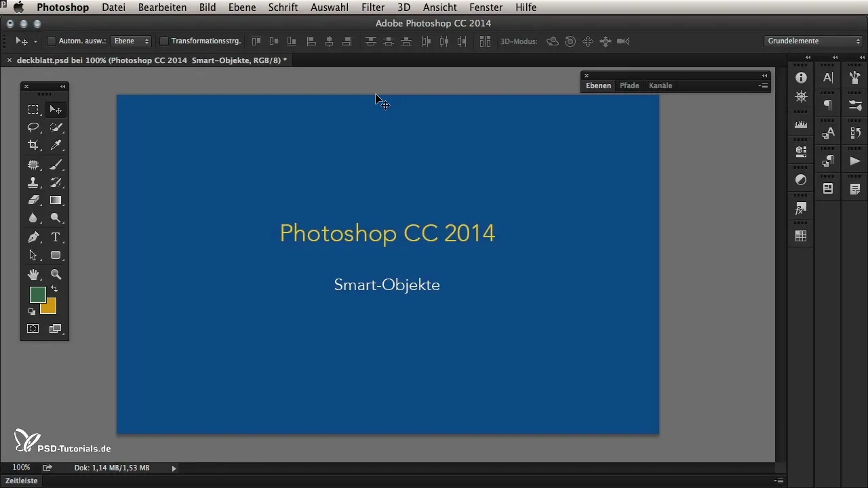Select the Type tool (T)
Screen dimensions: 868x488
point(56,237)
